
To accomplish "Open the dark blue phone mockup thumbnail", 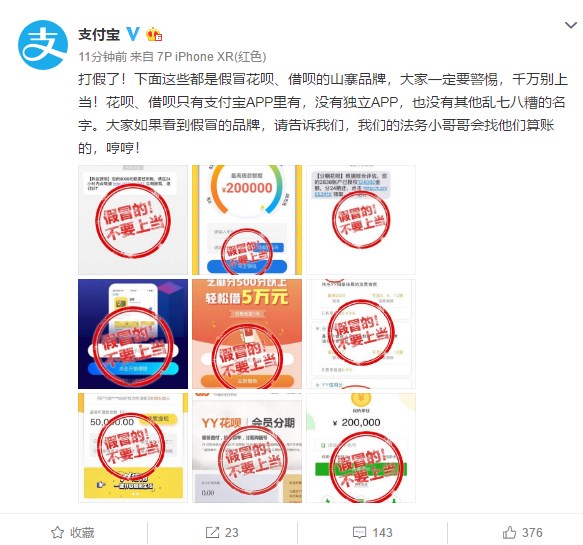I will (x=133, y=334).
